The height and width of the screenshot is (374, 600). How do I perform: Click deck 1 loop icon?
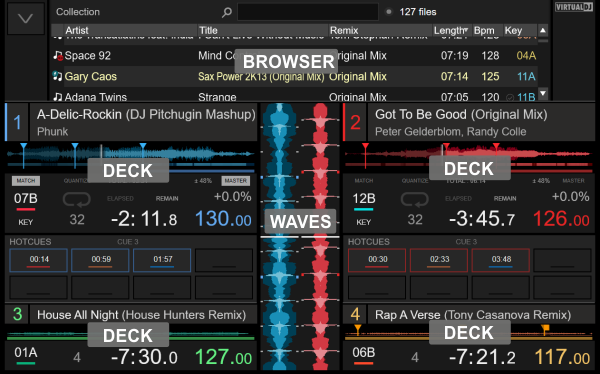pyautogui.click(x=77, y=199)
